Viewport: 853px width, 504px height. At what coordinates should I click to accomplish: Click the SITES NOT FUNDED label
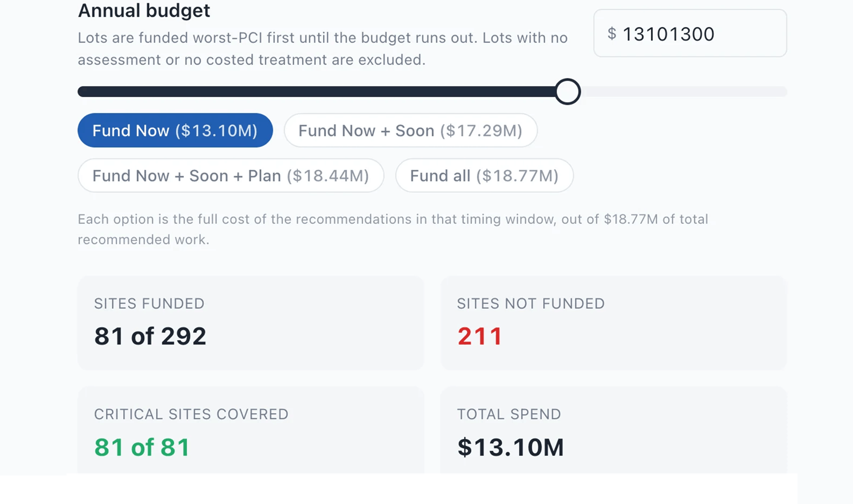pyautogui.click(x=531, y=304)
